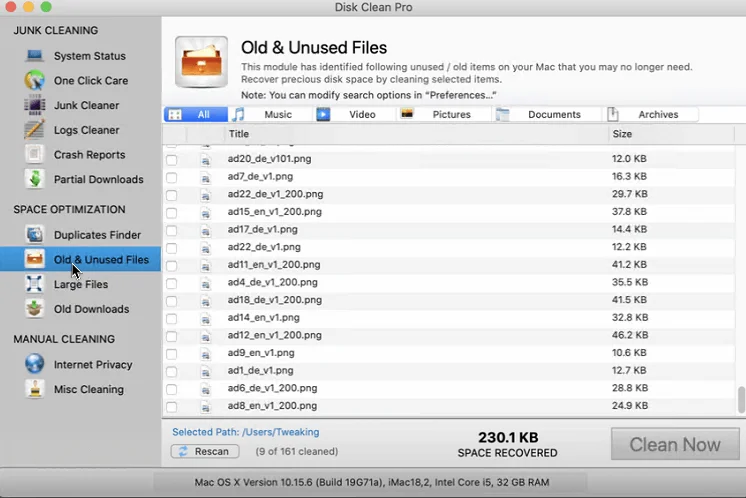Open the Video tab

(x=354, y=114)
